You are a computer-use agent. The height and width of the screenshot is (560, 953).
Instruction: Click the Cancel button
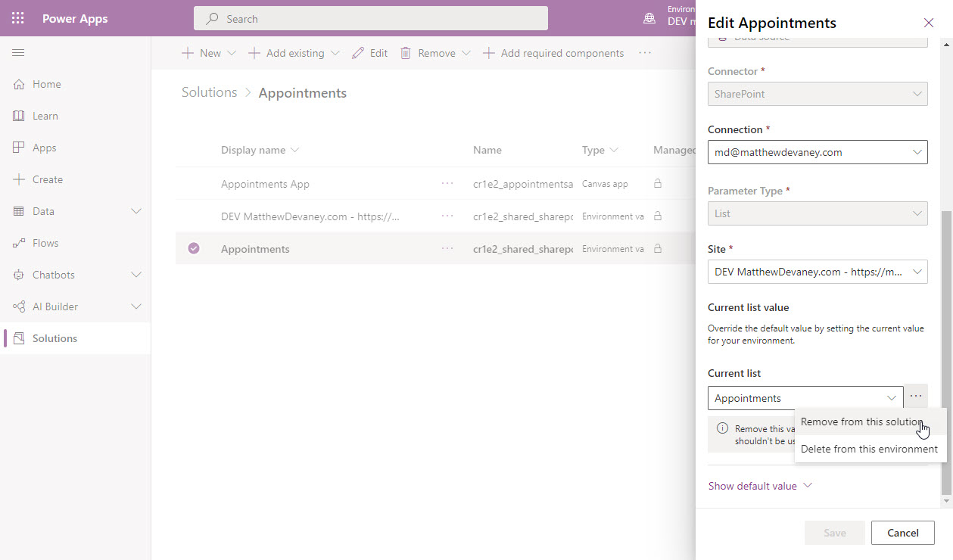click(902, 532)
